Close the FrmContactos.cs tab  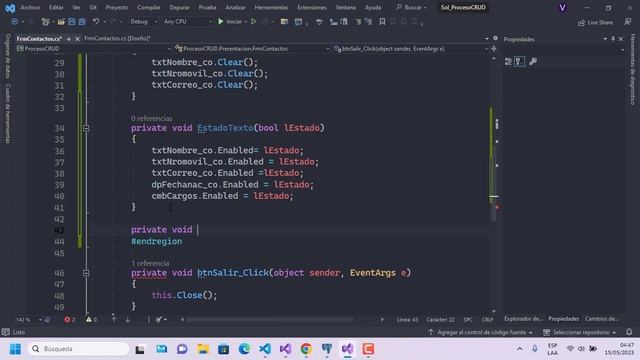click(x=77, y=39)
